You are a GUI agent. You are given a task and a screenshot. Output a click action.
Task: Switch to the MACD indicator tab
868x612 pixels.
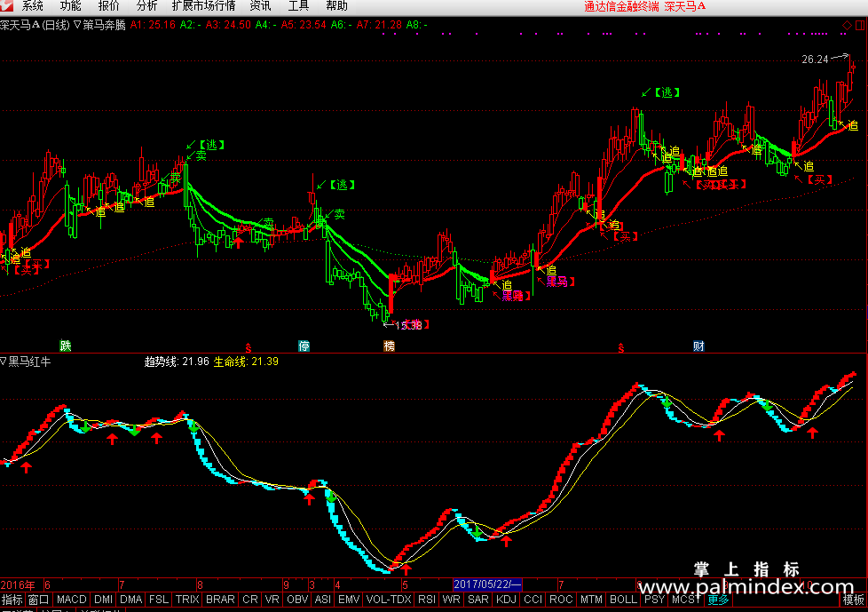click(x=71, y=600)
